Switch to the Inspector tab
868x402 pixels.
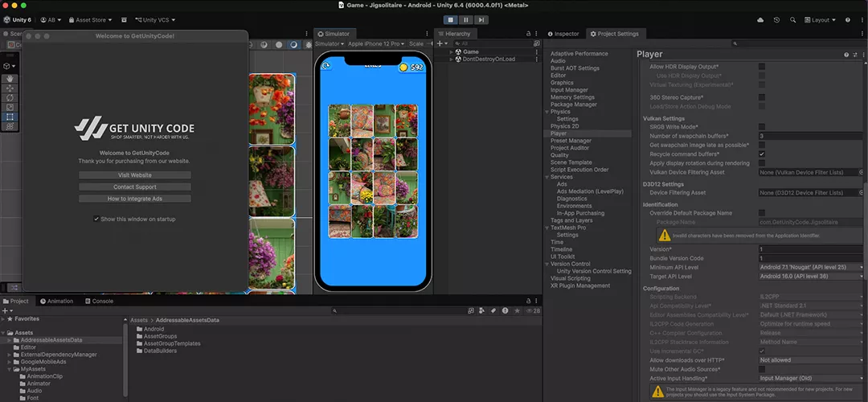coord(563,34)
